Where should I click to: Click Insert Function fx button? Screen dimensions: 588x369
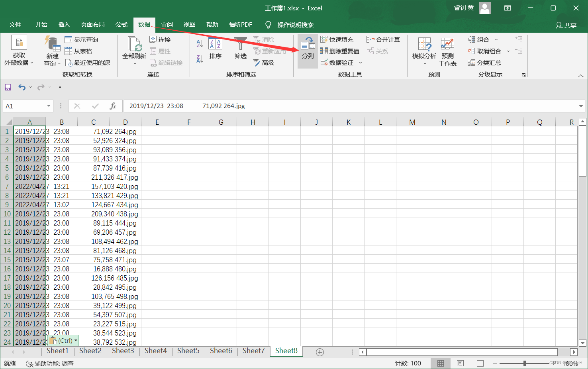(113, 106)
